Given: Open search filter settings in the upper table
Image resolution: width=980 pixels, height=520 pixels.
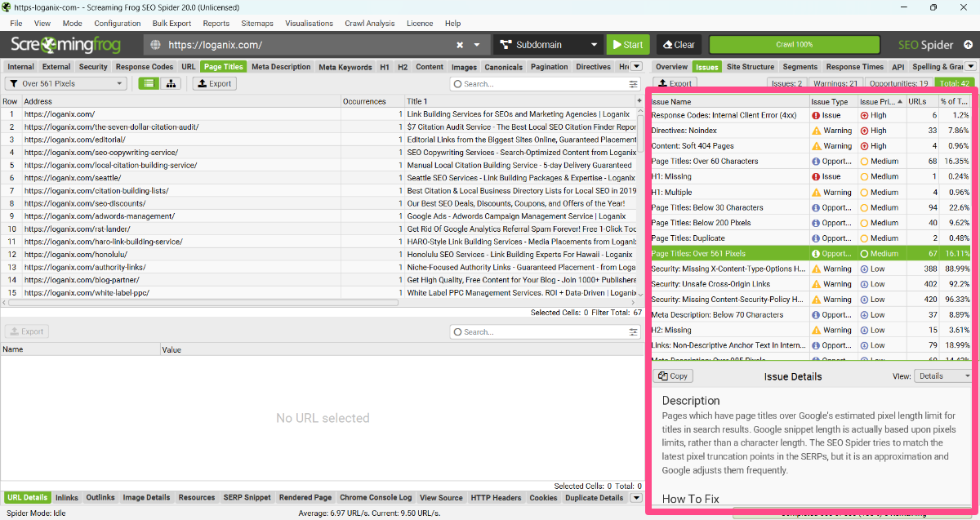Looking at the screenshot, I should coord(633,84).
